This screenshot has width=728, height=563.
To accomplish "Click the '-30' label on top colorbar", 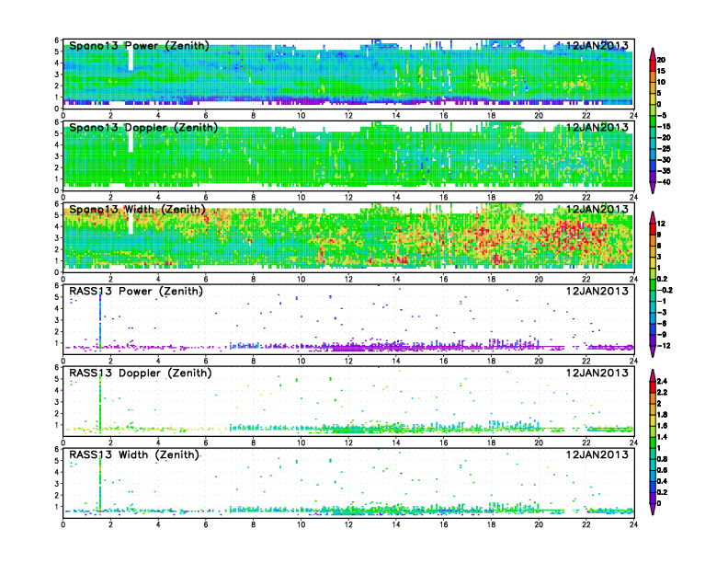I will [664, 160].
